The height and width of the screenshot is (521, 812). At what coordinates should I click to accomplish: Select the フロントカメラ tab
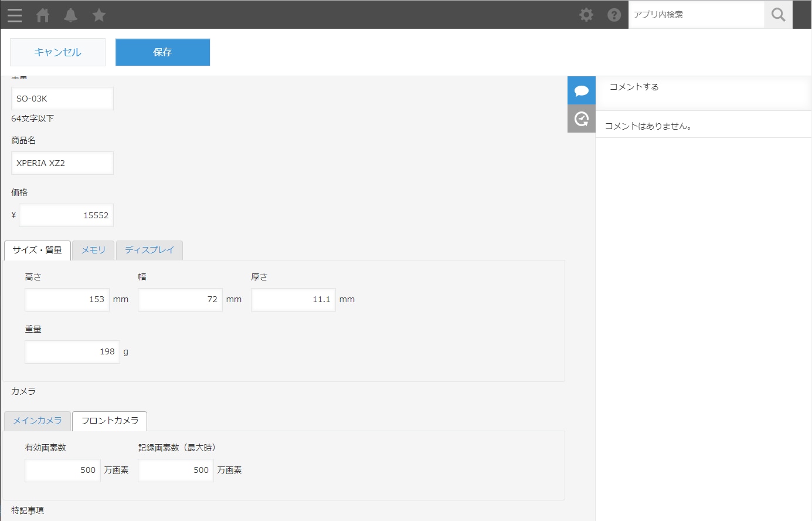[x=110, y=421]
